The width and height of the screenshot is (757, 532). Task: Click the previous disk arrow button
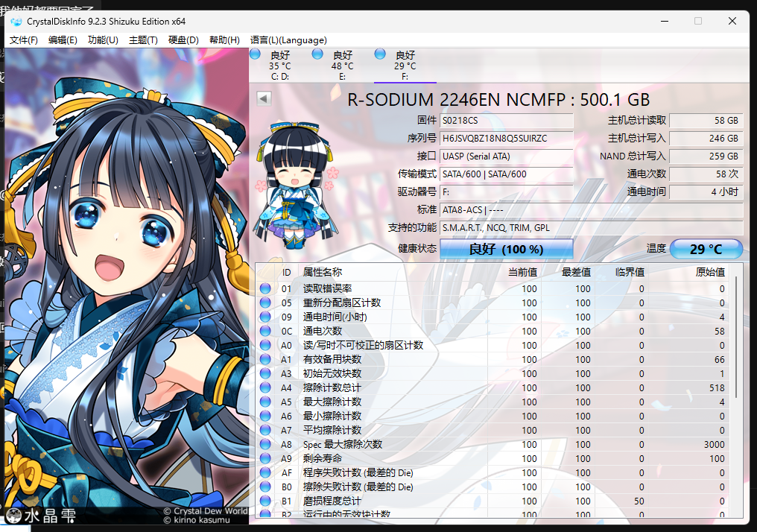pyautogui.click(x=264, y=98)
